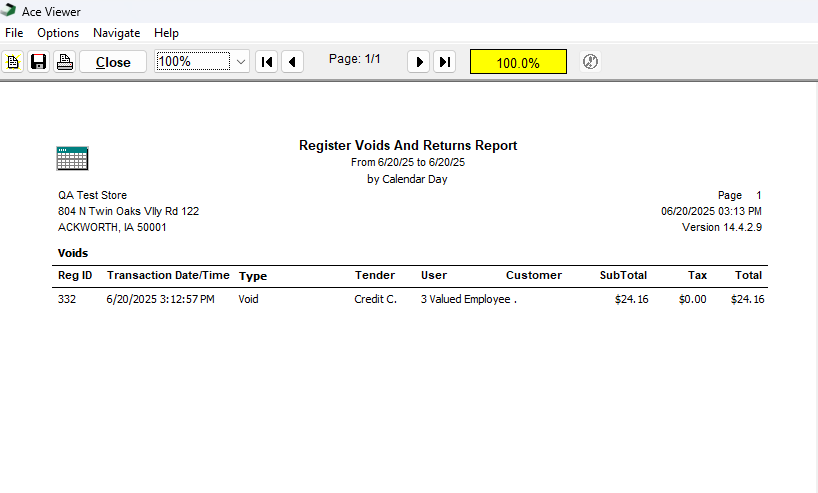Click the 'QA Test Store' name

click(92, 195)
